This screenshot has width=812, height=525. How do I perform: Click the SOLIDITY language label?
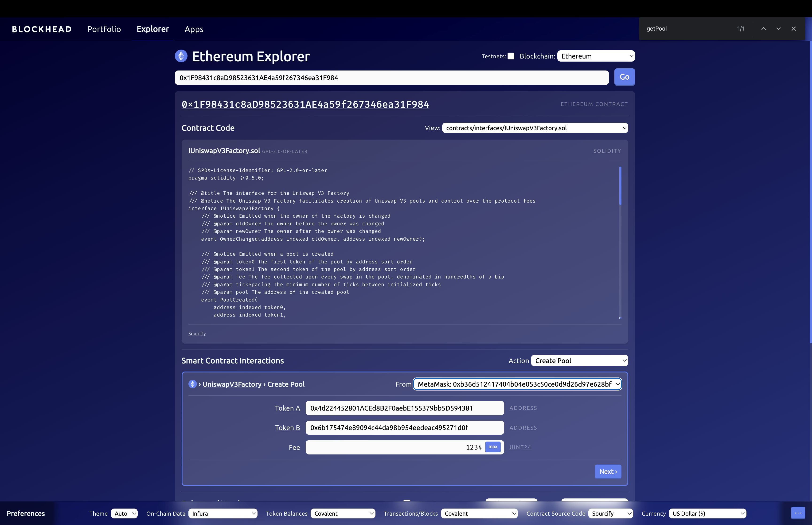[607, 151]
